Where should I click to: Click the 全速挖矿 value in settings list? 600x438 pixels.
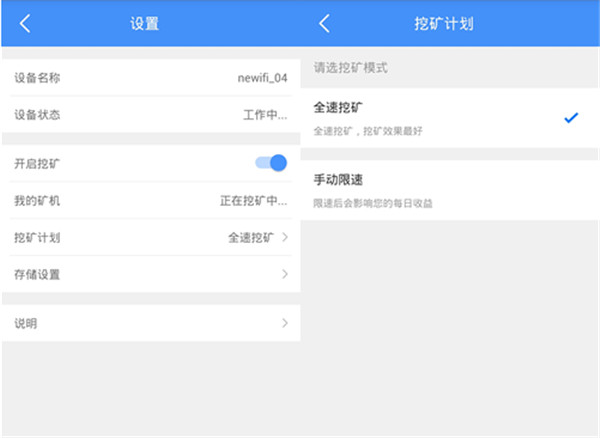click(x=250, y=237)
